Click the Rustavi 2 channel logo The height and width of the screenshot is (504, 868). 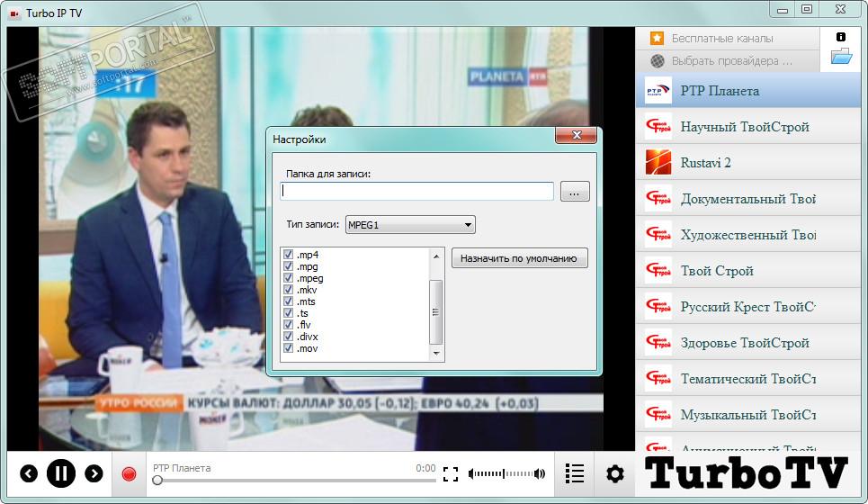click(658, 162)
